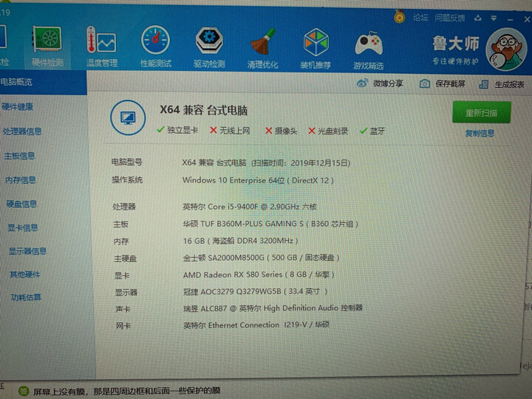532x399 pixels.
Task: Click the 显示器 row label
Action: tap(126, 292)
